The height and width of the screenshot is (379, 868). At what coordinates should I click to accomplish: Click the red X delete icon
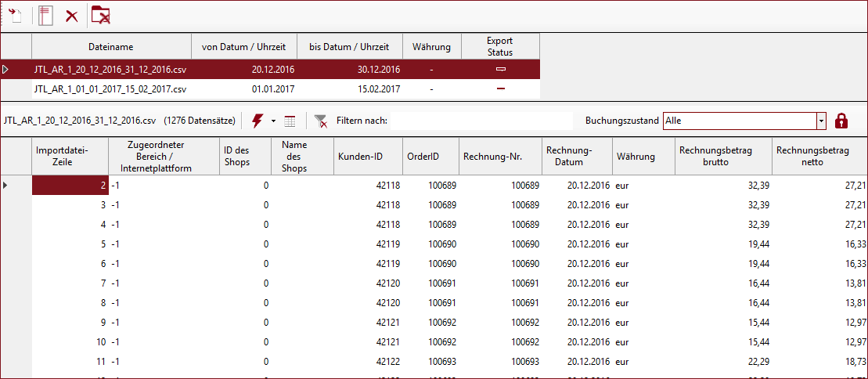coord(71,16)
